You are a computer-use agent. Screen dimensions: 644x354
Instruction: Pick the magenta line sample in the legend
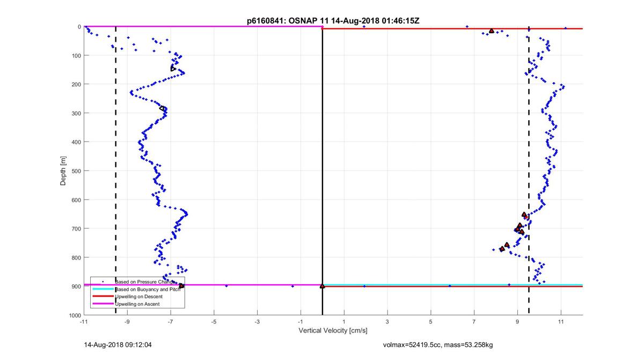[103, 304]
